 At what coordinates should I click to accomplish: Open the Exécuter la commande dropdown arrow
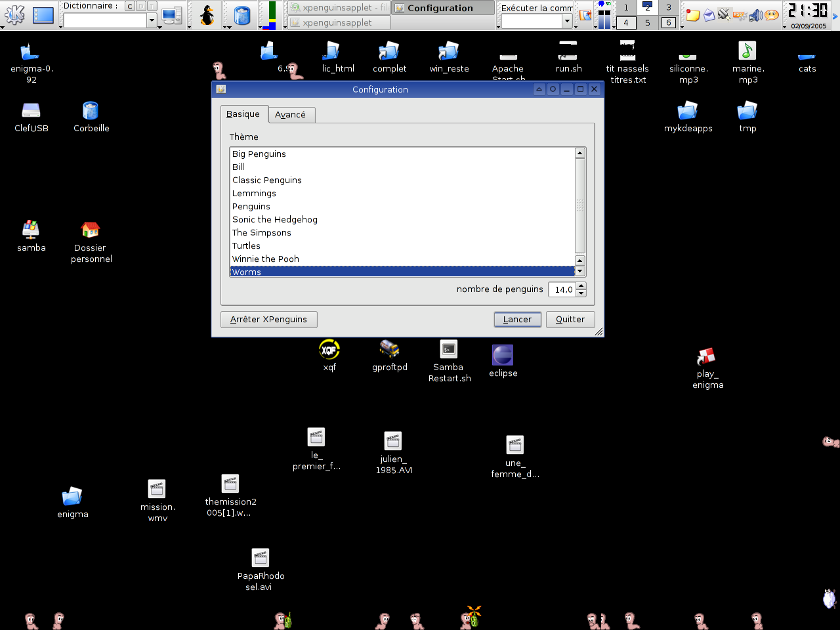click(x=568, y=22)
